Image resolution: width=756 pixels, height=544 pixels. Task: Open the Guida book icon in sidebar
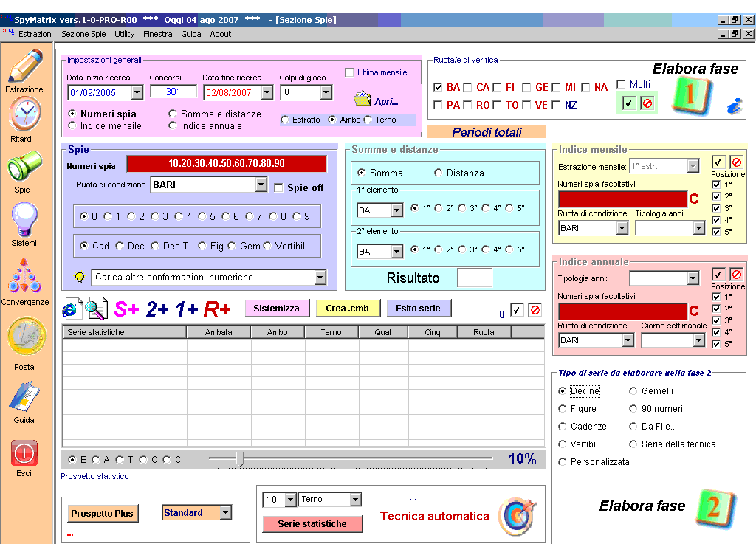[x=24, y=398]
